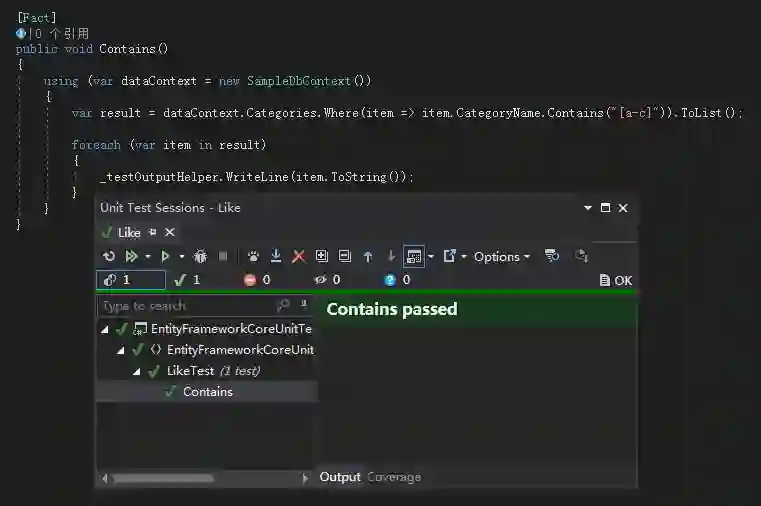Close the Like session tab
Image resolution: width=761 pixels, height=506 pixels.
tap(169, 232)
